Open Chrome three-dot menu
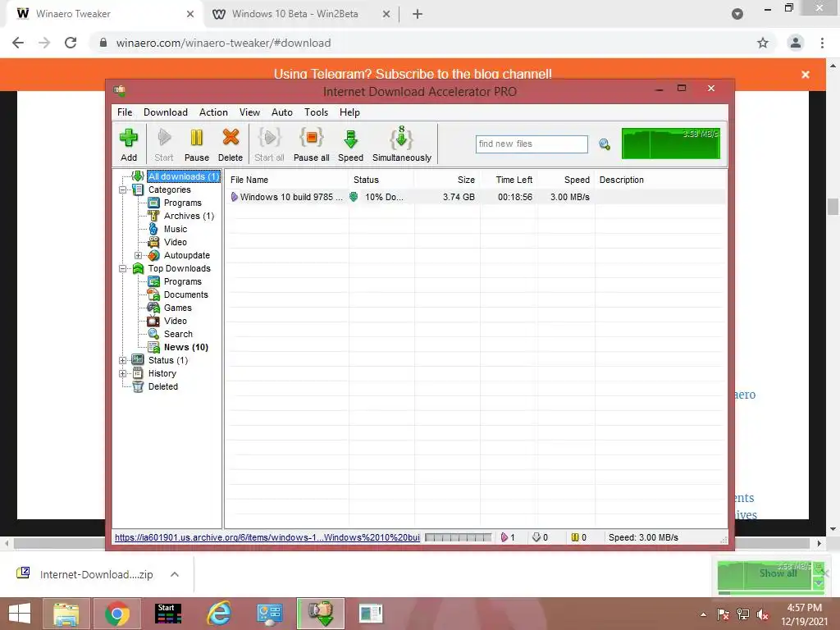Viewport: 840px width, 630px height. click(x=822, y=43)
